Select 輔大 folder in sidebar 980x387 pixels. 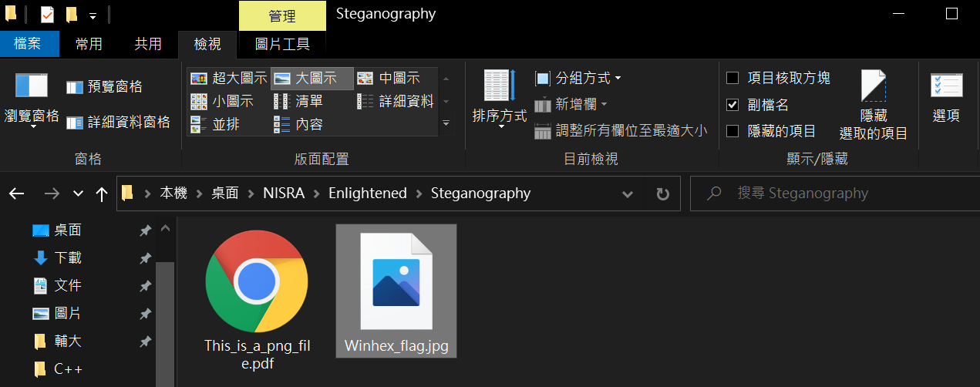pos(68,341)
